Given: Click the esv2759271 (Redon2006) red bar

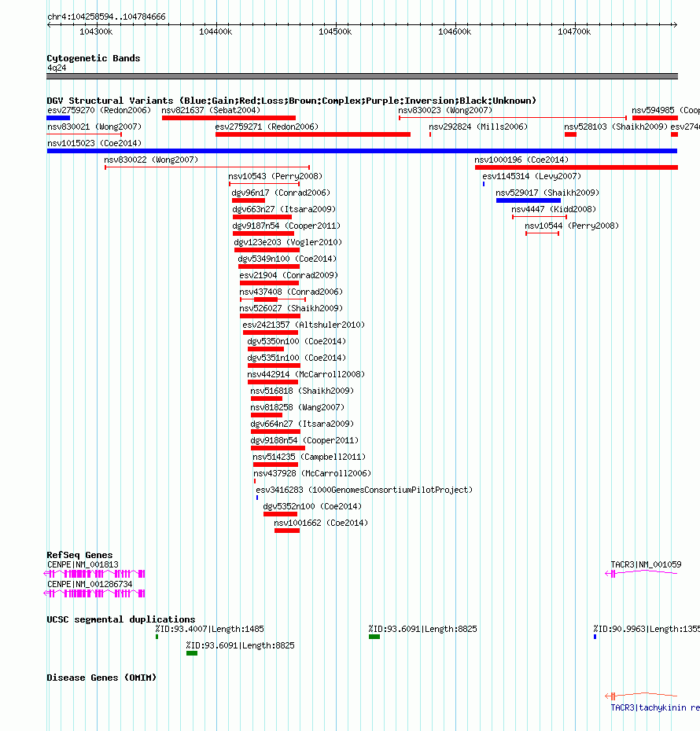Looking at the screenshot, I should pos(313,134).
